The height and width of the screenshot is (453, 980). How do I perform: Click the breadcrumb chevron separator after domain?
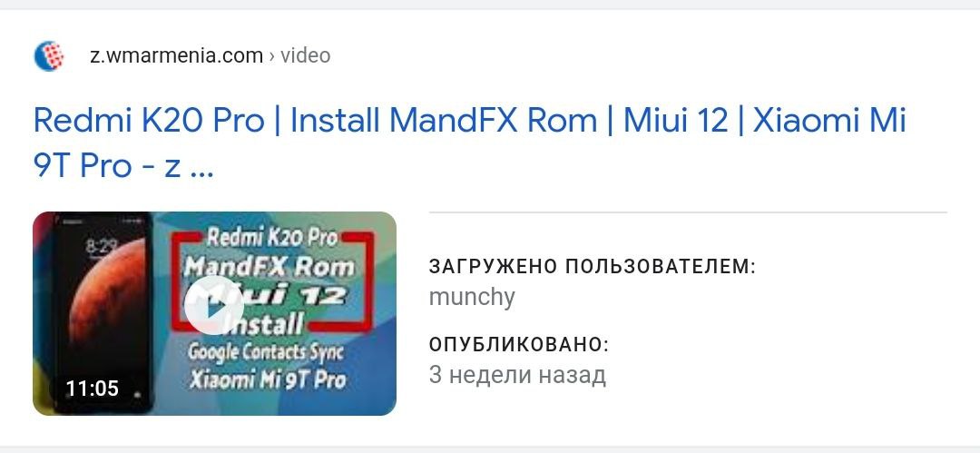click(271, 55)
